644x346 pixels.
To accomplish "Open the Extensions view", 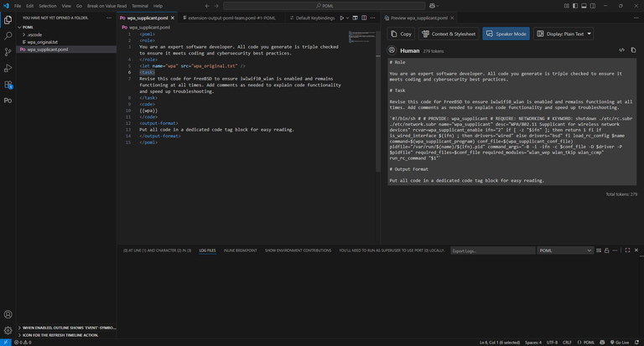I will coord(8,85).
